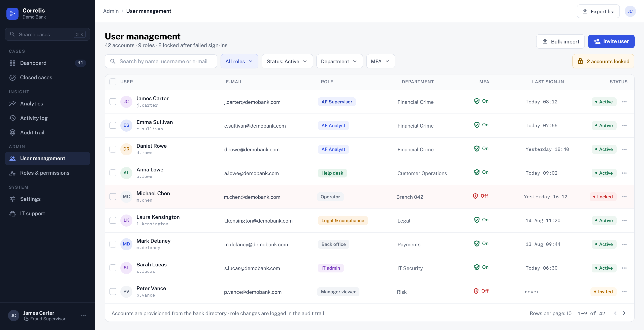Open the All roles filter dropdown

239,61
